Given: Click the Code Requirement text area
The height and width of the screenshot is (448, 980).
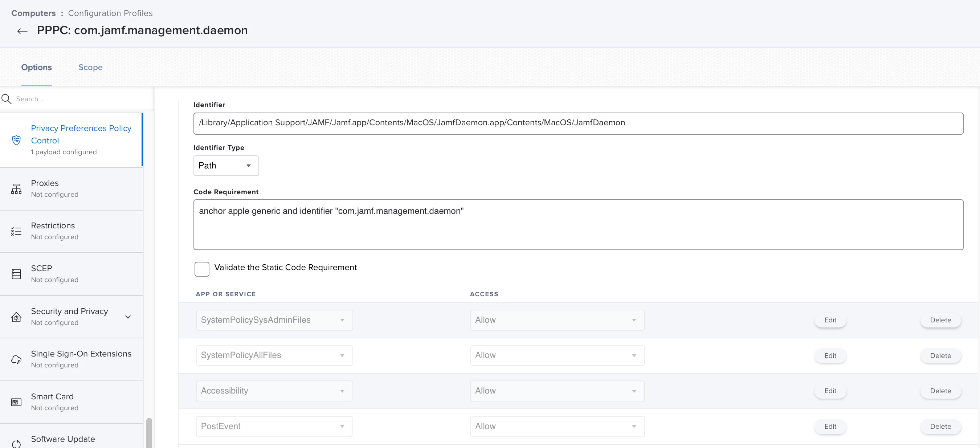Looking at the screenshot, I should [x=578, y=225].
